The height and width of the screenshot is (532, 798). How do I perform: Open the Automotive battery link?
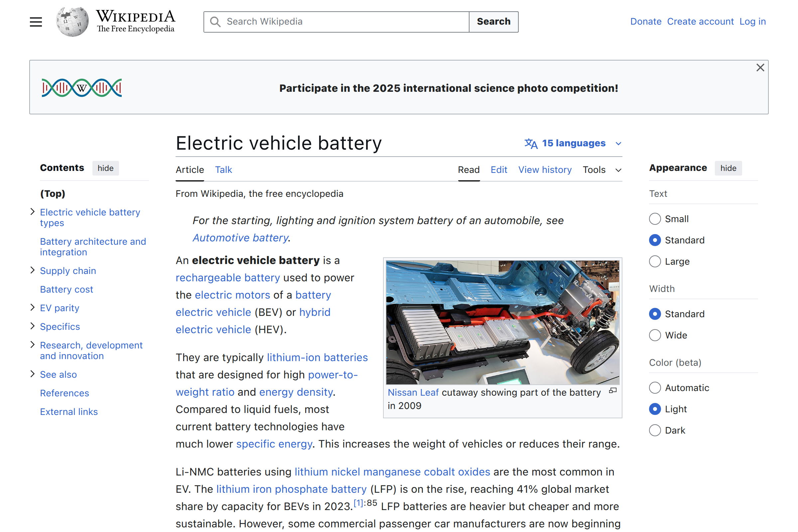point(240,238)
